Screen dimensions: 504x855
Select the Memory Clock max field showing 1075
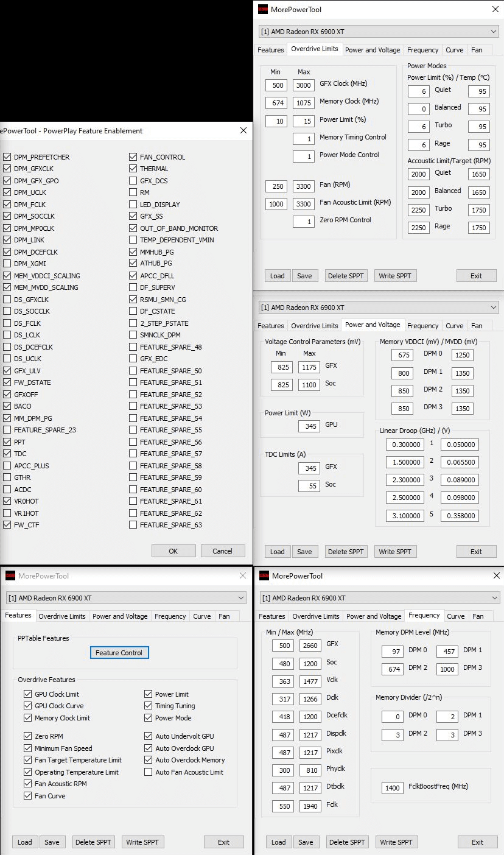coord(304,103)
